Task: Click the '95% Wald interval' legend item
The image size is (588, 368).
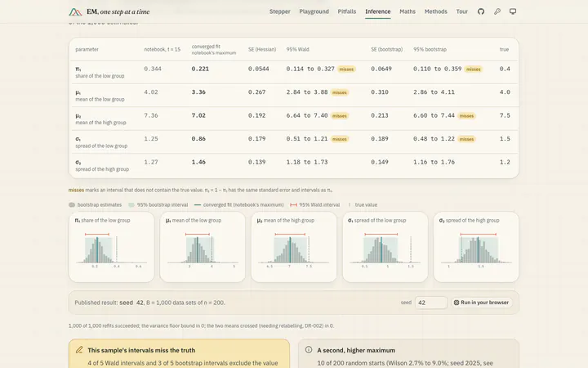Action: 315,205
